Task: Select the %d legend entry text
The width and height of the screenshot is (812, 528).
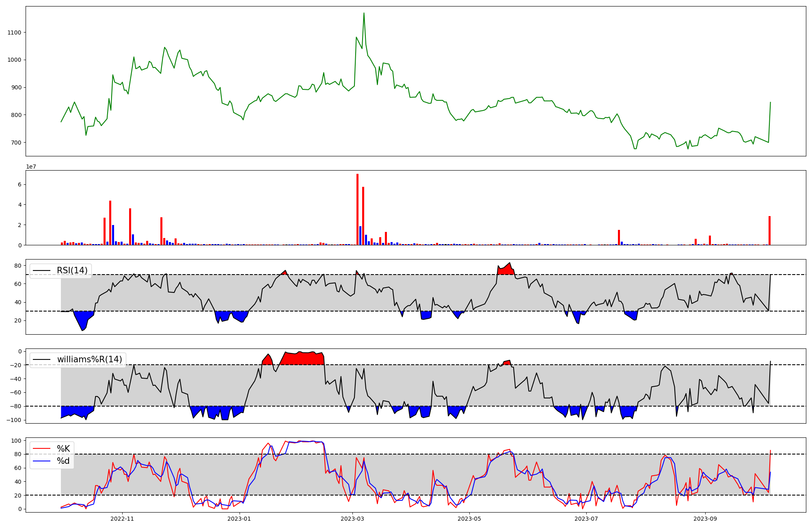Action: click(63, 461)
